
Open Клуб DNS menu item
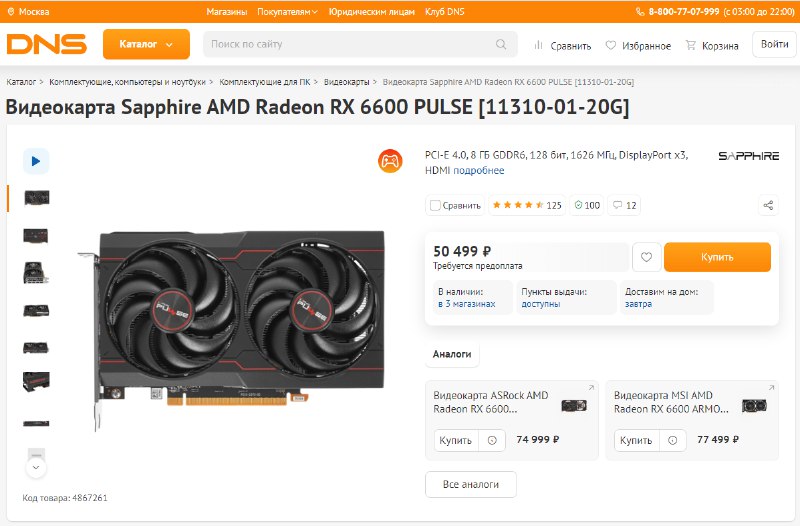point(445,11)
